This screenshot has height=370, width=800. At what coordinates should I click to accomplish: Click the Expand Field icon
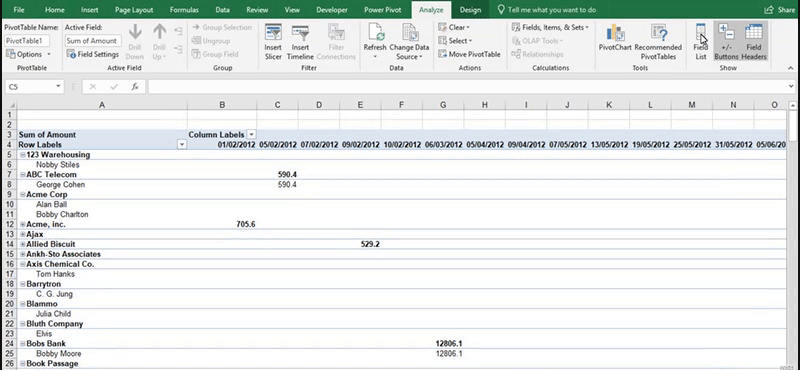click(x=178, y=31)
